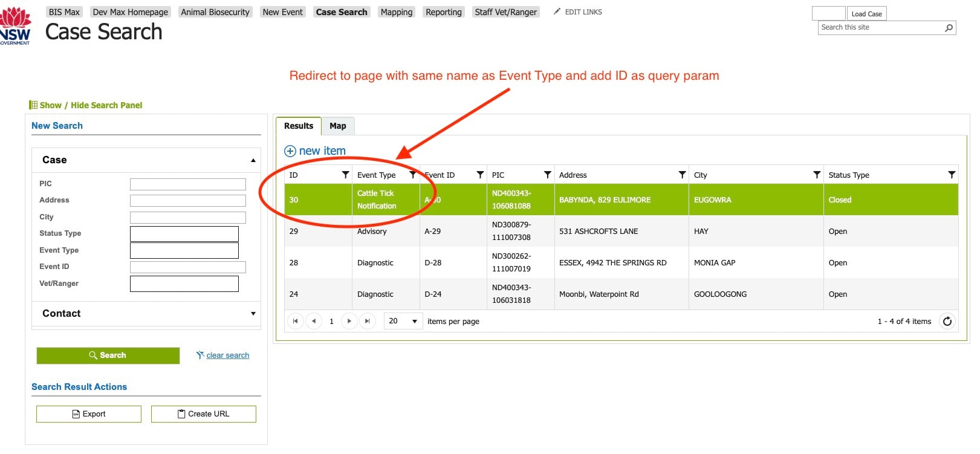This screenshot has width=980, height=454.
Task: Click filter icon on Address column
Action: 682,175
